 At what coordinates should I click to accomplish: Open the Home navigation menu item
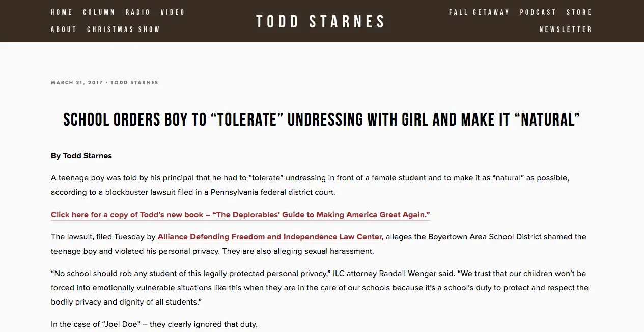point(62,12)
